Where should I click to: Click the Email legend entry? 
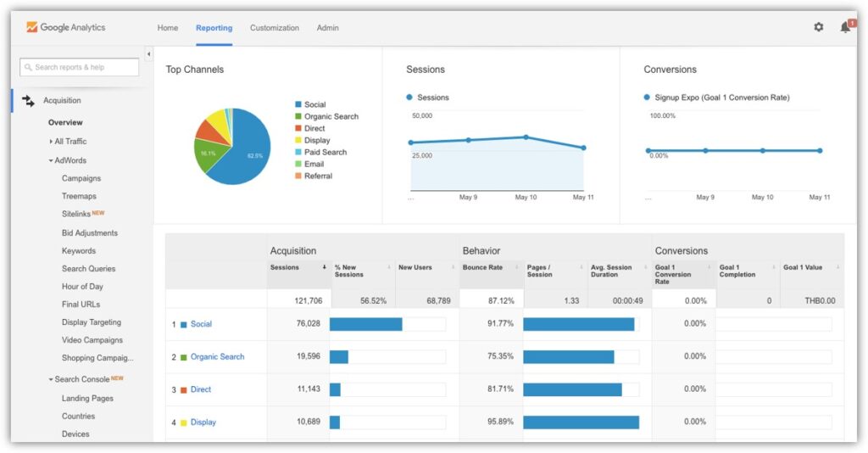(x=309, y=164)
